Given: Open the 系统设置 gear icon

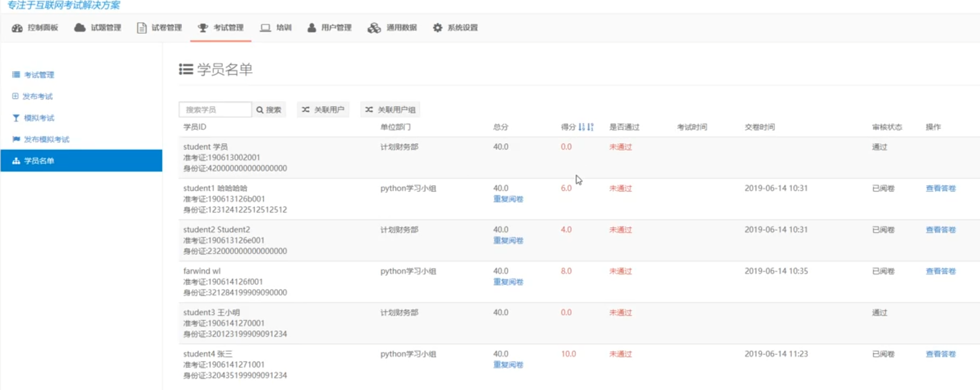Looking at the screenshot, I should pos(438,28).
